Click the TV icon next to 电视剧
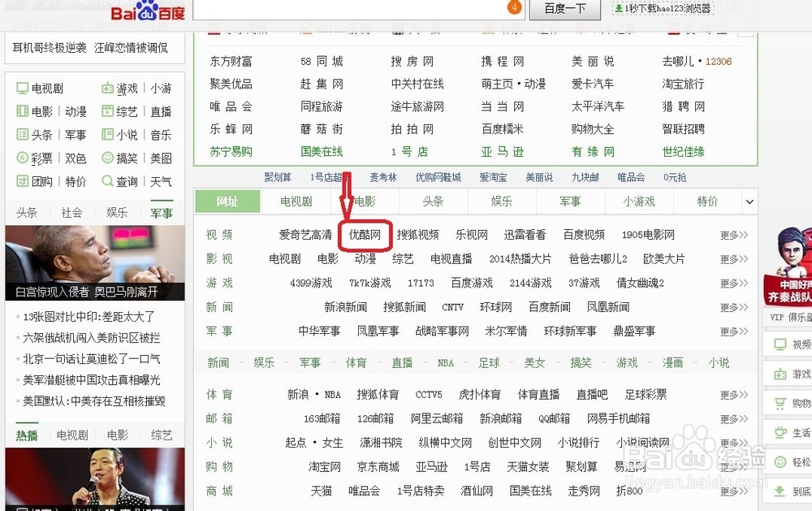 click(22, 88)
